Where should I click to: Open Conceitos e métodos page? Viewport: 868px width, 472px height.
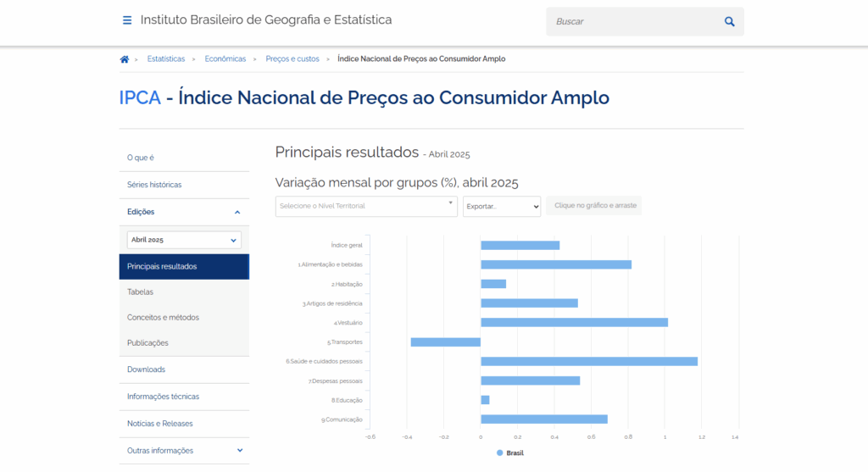point(163,317)
